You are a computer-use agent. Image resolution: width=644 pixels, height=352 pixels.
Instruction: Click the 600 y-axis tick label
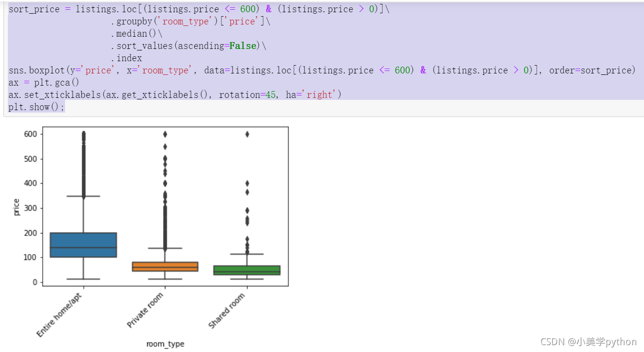[x=31, y=134]
